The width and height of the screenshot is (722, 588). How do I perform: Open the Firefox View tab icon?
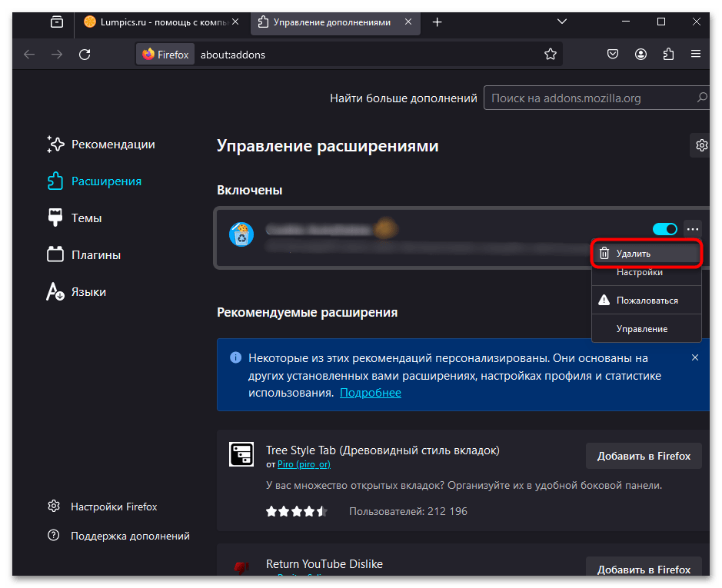click(57, 22)
